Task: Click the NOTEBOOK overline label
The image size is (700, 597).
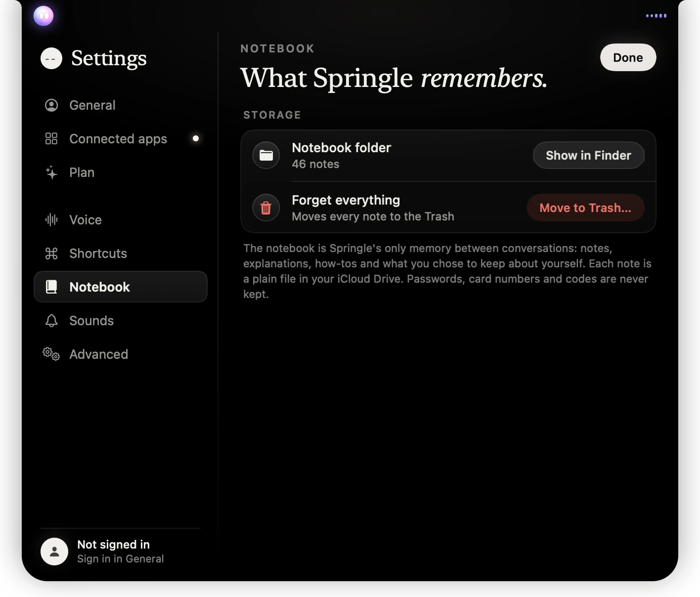Action: [277, 48]
